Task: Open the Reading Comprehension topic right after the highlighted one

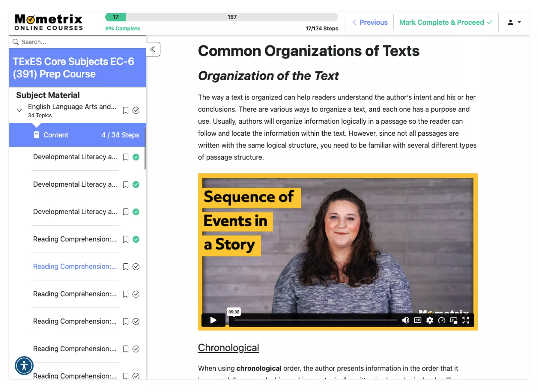Action: (x=75, y=294)
